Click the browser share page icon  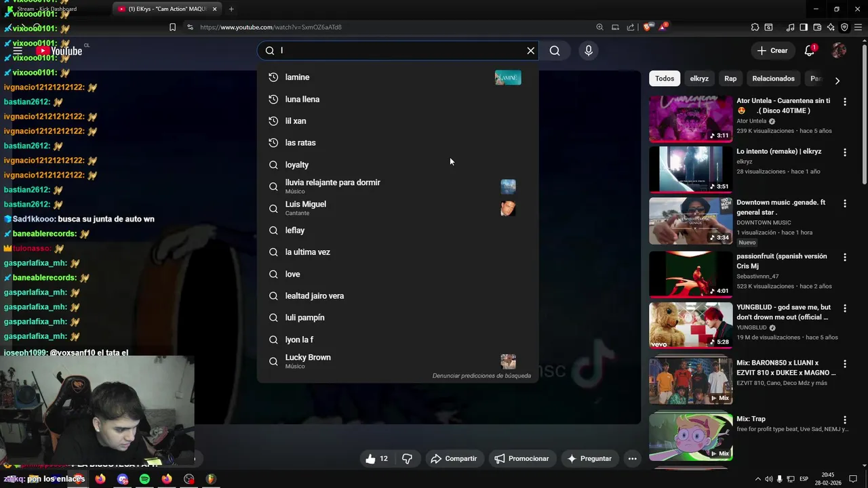[631, 27]
